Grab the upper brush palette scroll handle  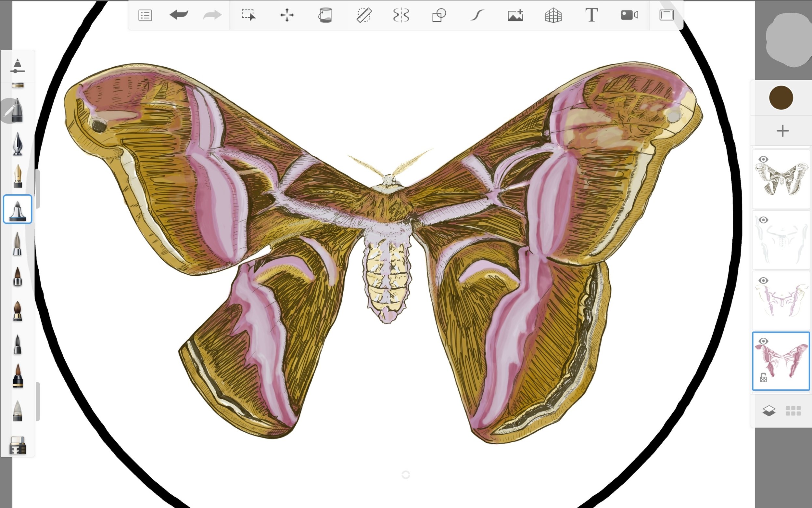tap(38, 189)
